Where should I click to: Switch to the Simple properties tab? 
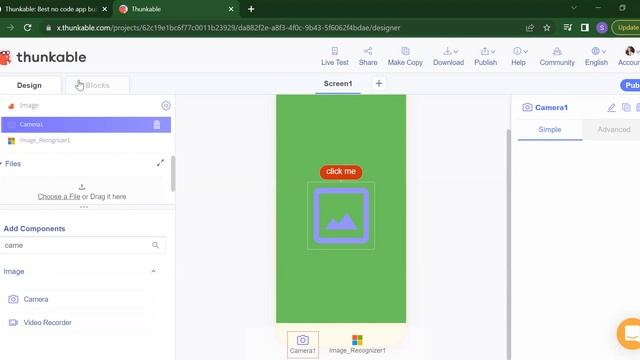(x=550, y=130)
